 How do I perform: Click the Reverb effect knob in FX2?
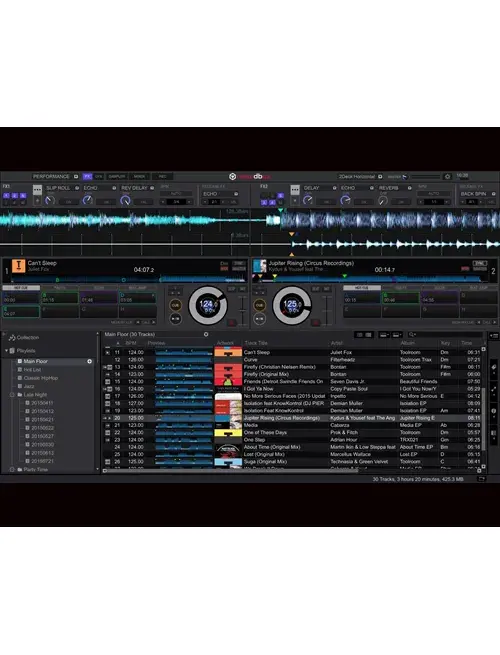[x=383, y=201]
